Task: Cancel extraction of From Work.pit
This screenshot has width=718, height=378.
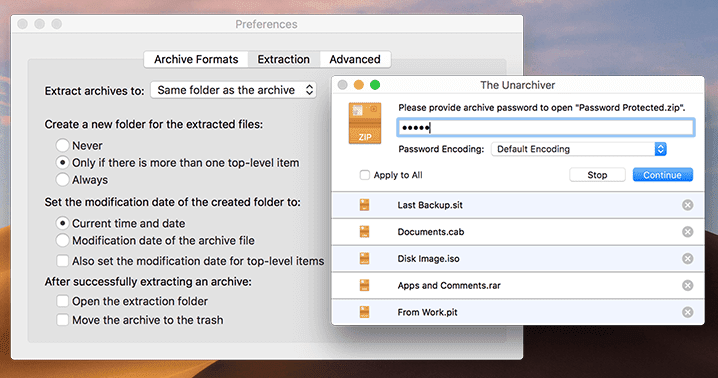Action: tap(687, 312)
